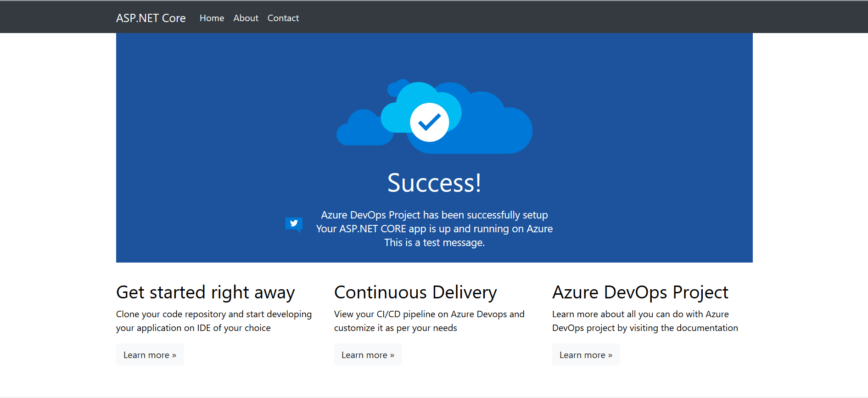Click text 'This is a test message.'
The image size is (868, 398).
pyautogui.click(x=434, y=242)
